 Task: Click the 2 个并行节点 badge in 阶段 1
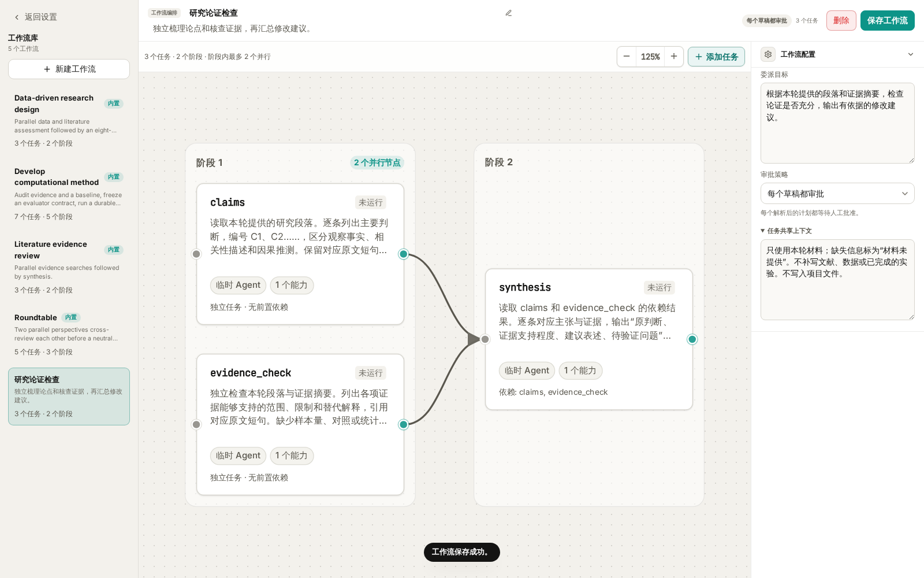[377, 163]
